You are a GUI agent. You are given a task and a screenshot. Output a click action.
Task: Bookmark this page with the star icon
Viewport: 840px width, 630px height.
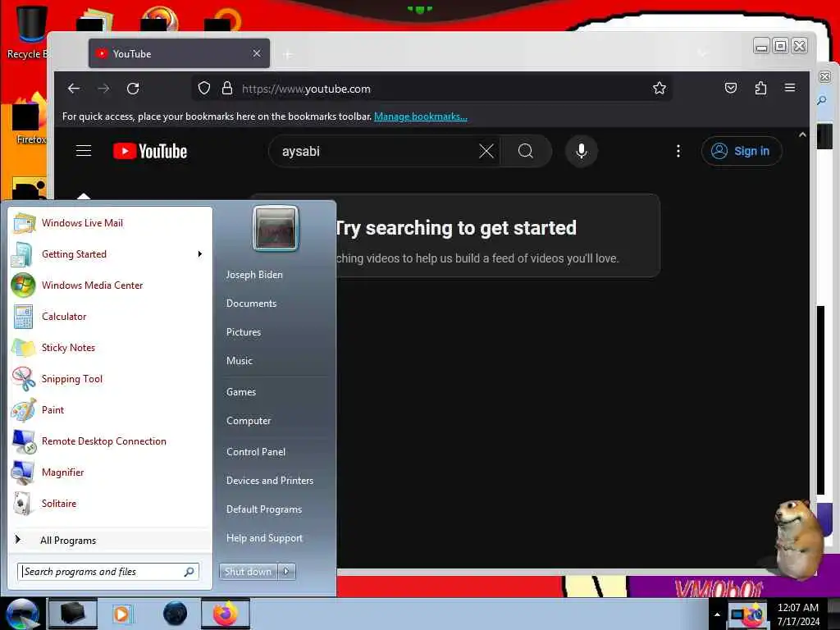(x=660, y=89)
